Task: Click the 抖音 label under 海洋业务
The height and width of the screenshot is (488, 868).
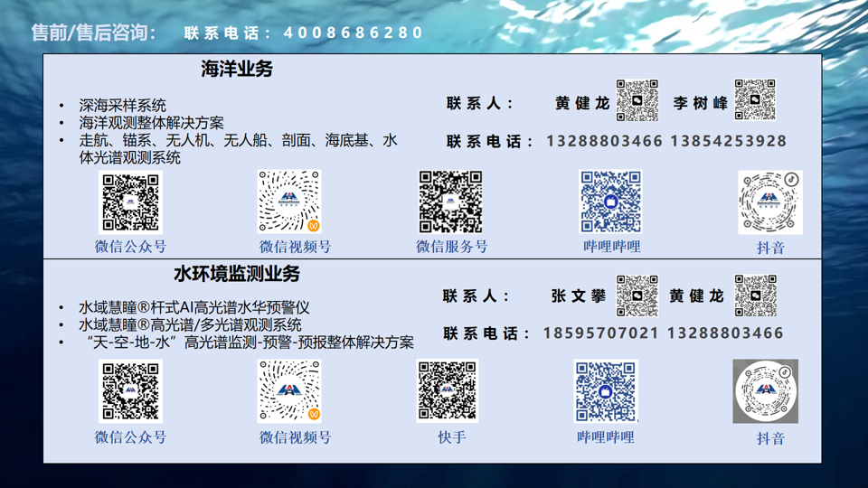Action: (x=770, y=248)
